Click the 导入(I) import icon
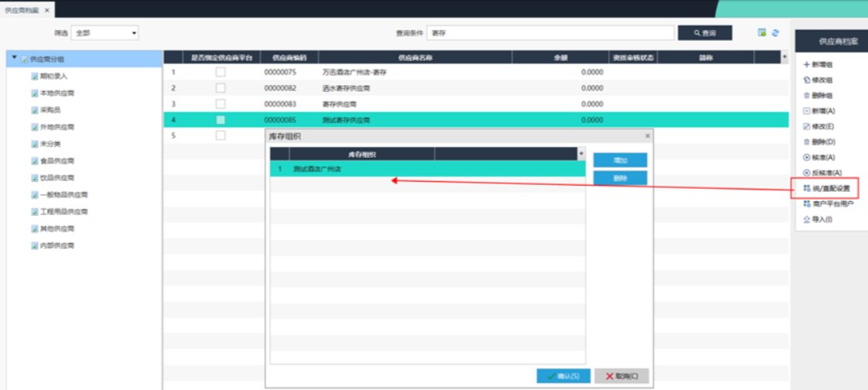 (806, 220)
